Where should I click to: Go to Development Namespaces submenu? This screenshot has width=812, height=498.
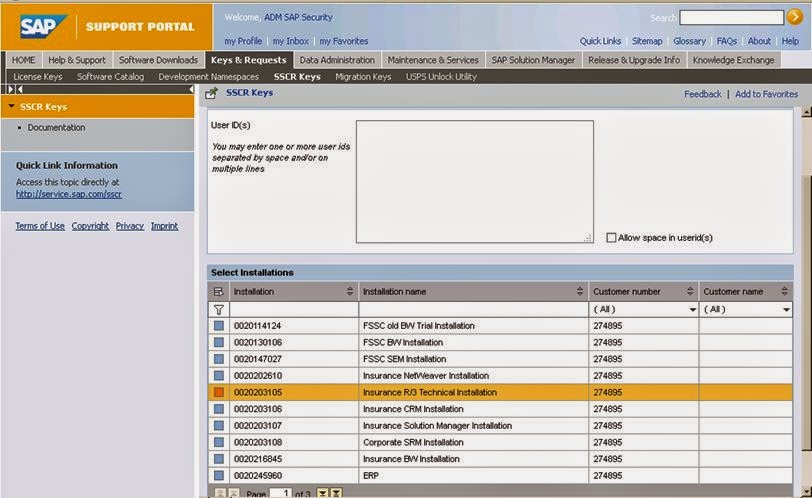pyautogui.click(x=209, y=77)
